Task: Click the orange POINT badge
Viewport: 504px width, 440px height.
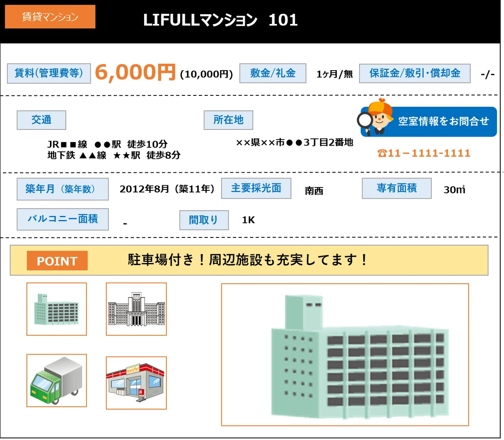Action: pos(57,261)
